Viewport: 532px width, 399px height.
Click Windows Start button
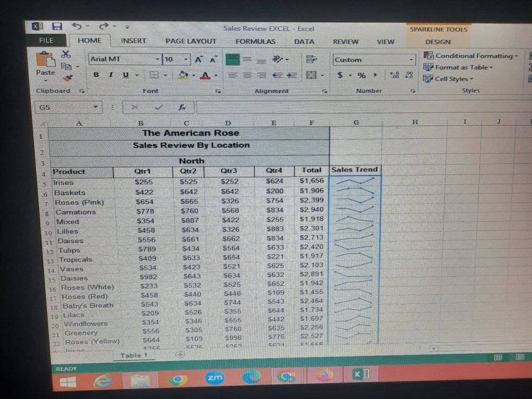(x=68, y=383)
